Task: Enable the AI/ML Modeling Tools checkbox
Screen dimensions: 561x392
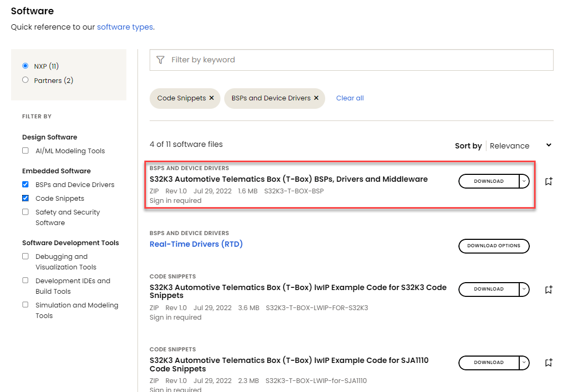Action: pyautogui.click(x=25, y=151)
